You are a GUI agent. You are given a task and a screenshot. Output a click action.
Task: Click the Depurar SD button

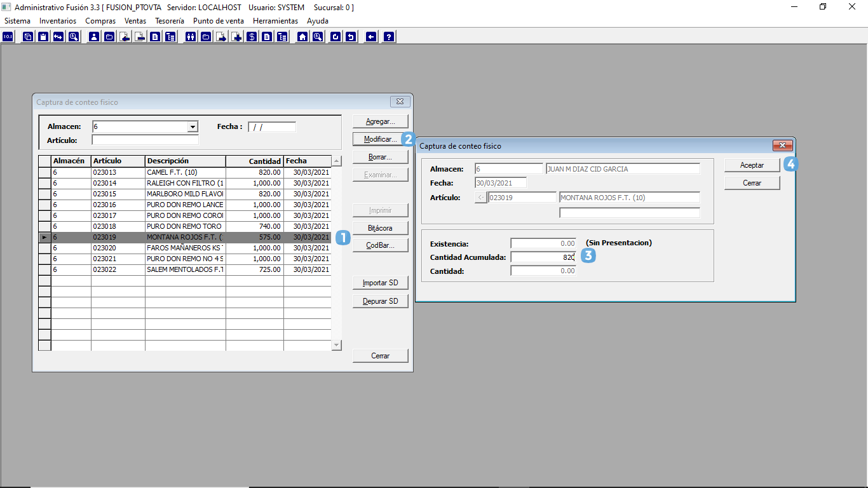point(381,301)
